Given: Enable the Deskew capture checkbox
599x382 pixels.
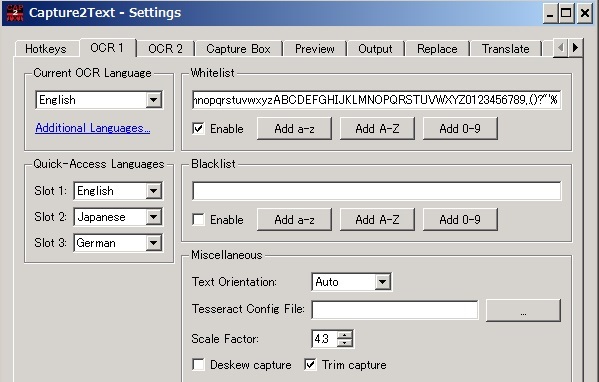Looking at the screenshot, I should tap(198, 365).
